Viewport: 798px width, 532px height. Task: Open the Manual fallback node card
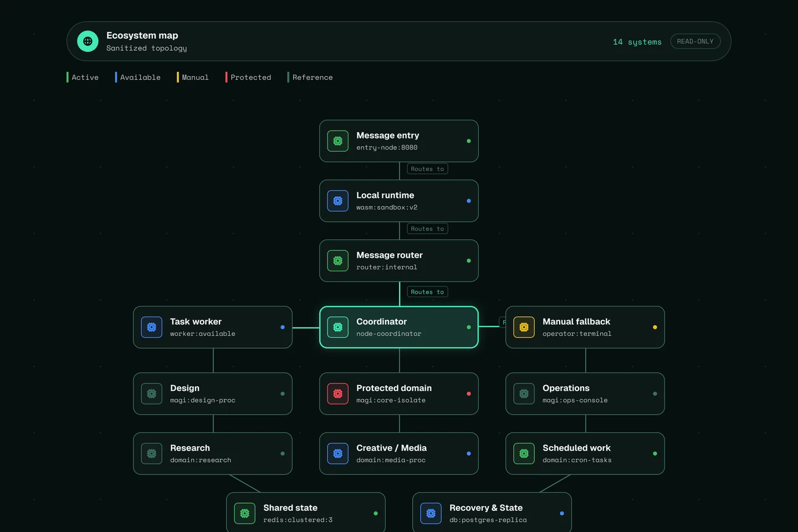pyautogui.click(x=585, y=327)
